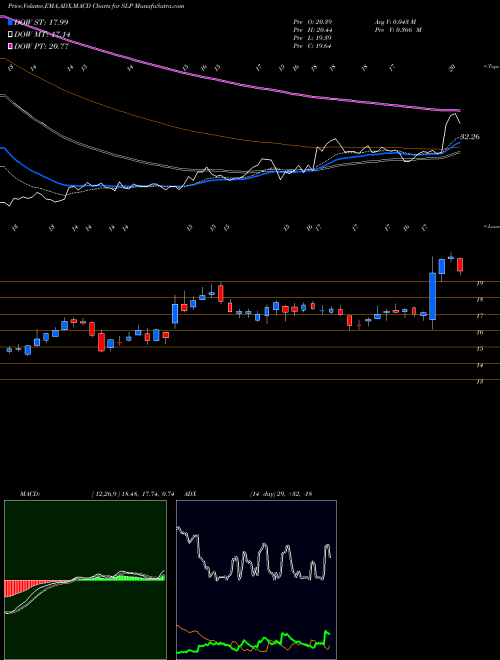Image resolution: width=500 pixels, height=660 pixels.
Task: Click the 'MACD:' panel heading
Action: coord(29,494)
